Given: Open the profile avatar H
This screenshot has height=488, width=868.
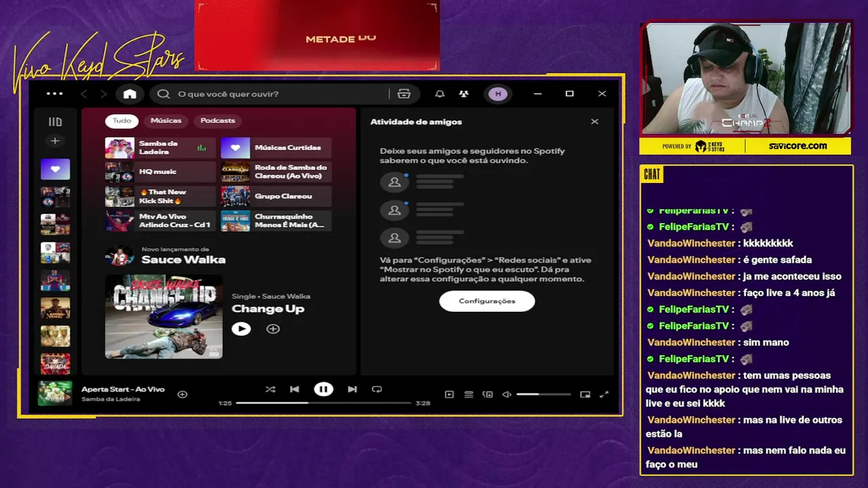Looking at the screenshot, I should (498, 94).
